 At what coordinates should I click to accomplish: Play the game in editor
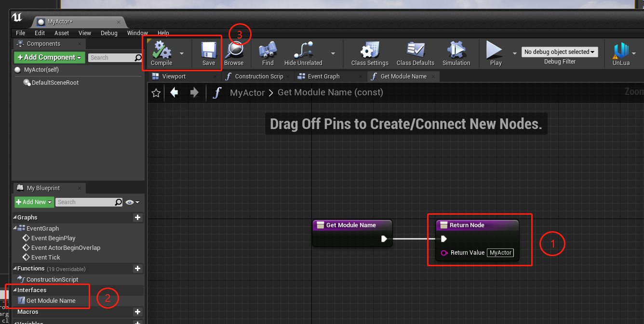(496, 53)
